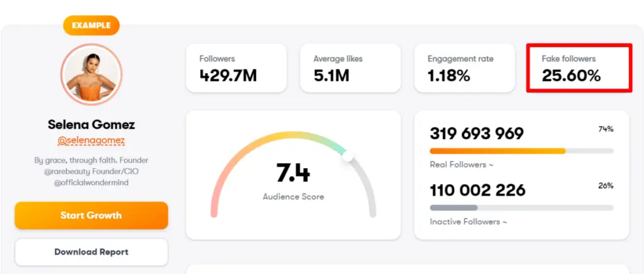The width and height of the screenshot is (644, 274).
Task: Click the Selena Gomez name heading
Action: click(x=91, y=125)
